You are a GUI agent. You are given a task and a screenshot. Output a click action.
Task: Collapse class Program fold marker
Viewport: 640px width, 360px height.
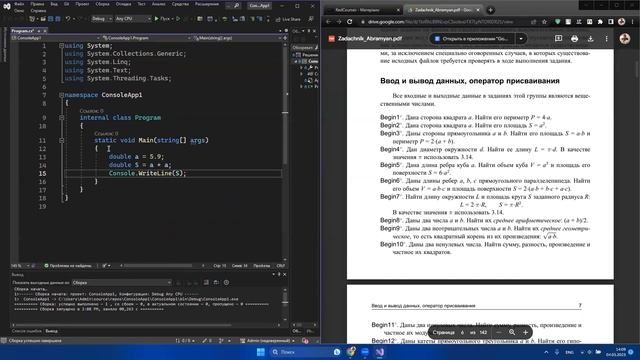point(61,118)
